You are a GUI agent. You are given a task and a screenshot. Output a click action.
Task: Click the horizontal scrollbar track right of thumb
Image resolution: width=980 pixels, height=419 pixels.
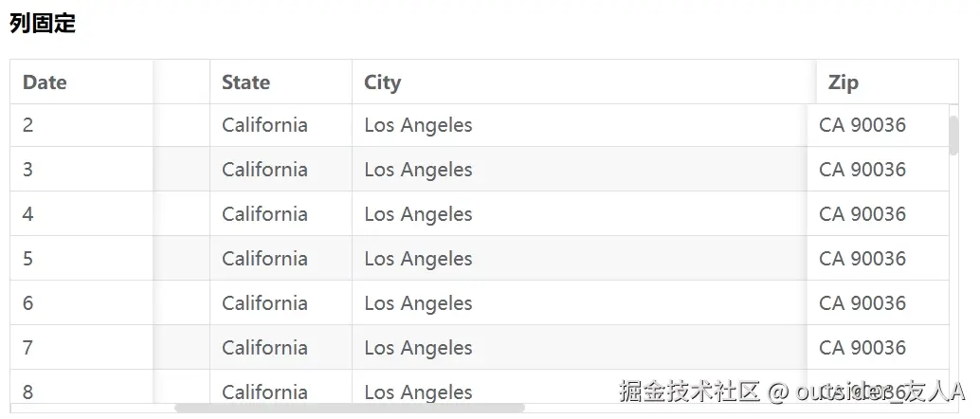tap(736, 408)
